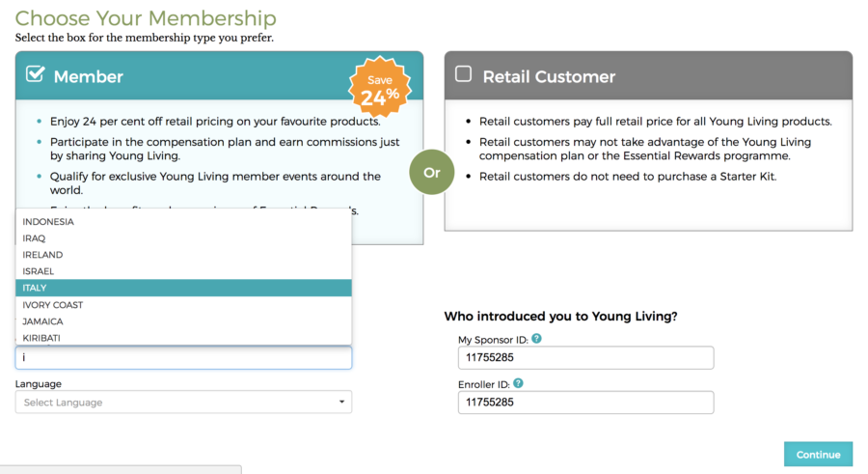This screenshot has height=474, width=868.
Task: Select KIRIBATI from the country list
Action: [183, 337]
